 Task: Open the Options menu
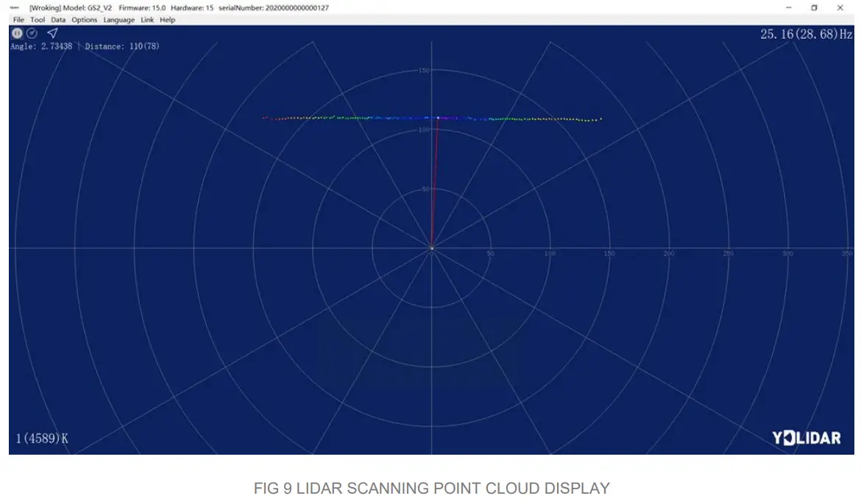pyautogui.click(x=84, y=20)
